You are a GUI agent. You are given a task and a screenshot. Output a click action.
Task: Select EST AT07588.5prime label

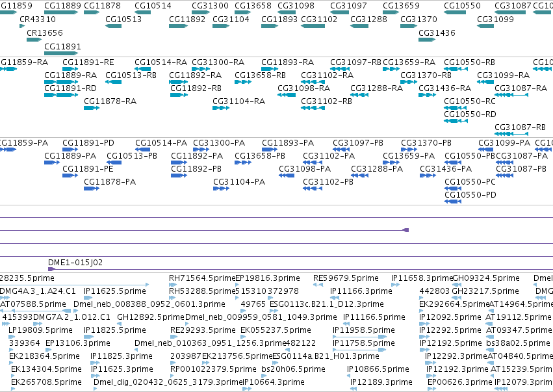tap(32, 304)
